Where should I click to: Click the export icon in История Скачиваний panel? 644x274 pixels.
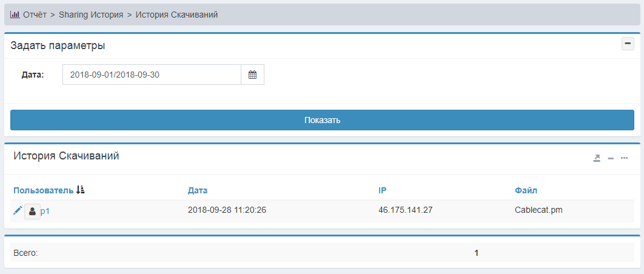click(x=597, y=158)
